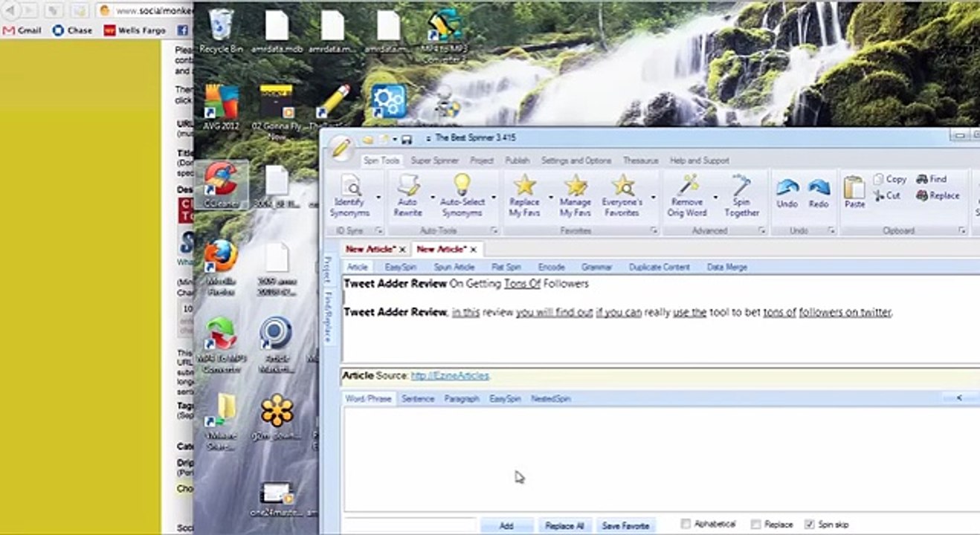Screen dimensions: 980x535
Task: Click the Remove Orig Word wand icon
Action: [687, 185]
